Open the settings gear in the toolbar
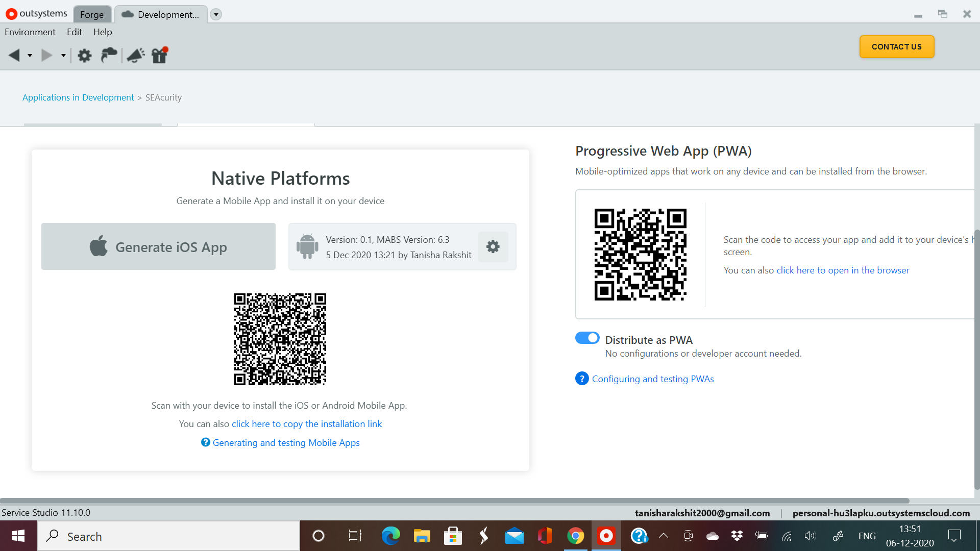 click(84, 55)
